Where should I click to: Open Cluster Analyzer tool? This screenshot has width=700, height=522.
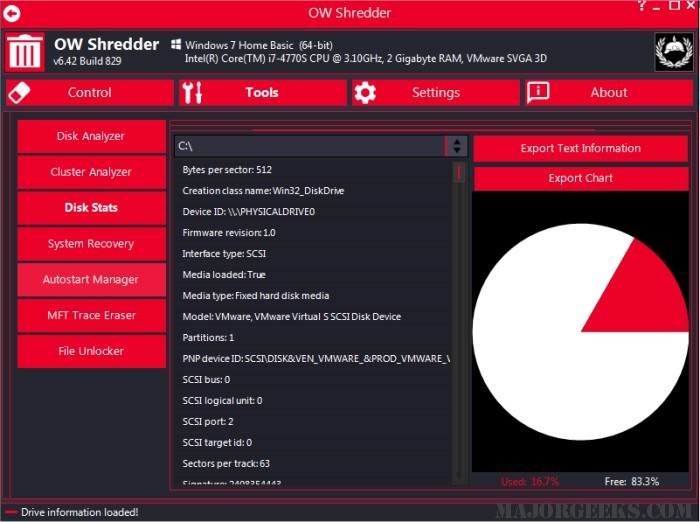[92, 172]
